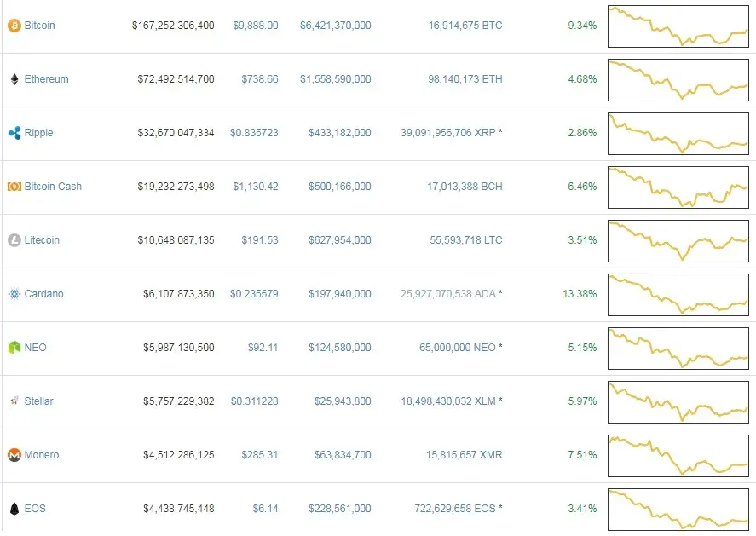The image size is (756, 536).
Task: Click the Ethereum diamond icon
Action: [14, 79]
